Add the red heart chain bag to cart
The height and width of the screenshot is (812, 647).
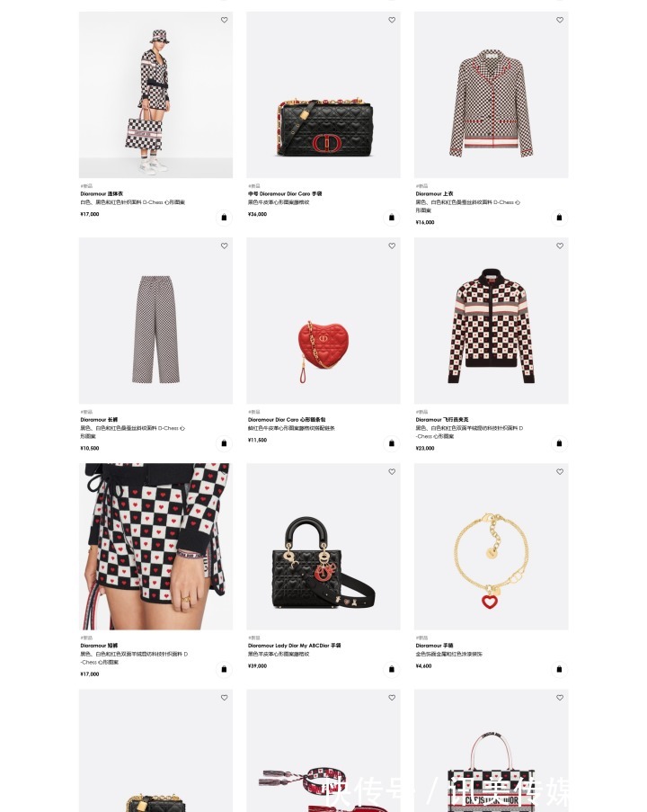(x=391, y=443)
